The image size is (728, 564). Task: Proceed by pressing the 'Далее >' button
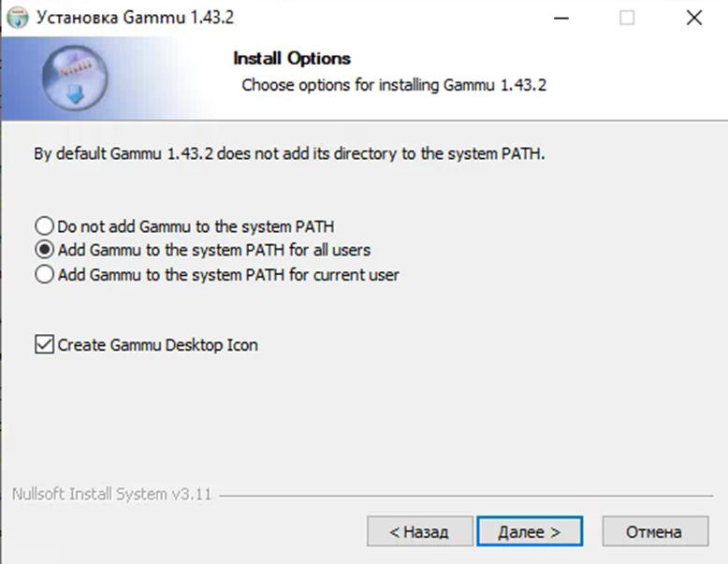click(x=529, y=532)
